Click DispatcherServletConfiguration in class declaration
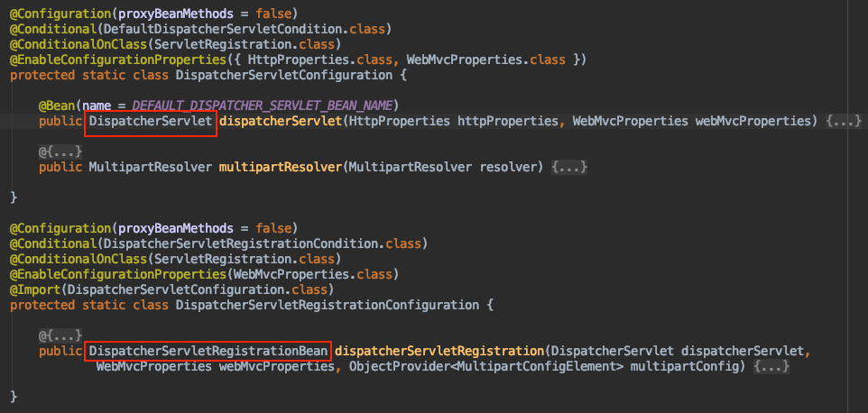 click(284, 75)
